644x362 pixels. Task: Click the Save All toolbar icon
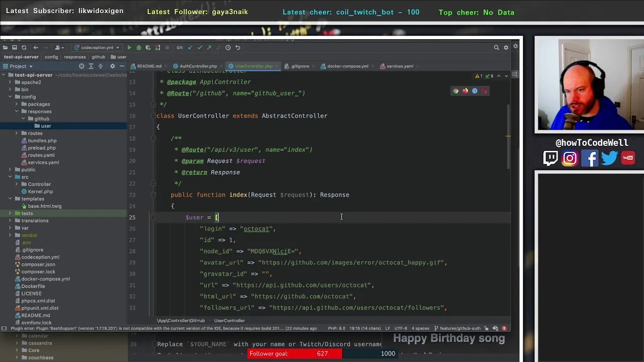coord(15,47)
